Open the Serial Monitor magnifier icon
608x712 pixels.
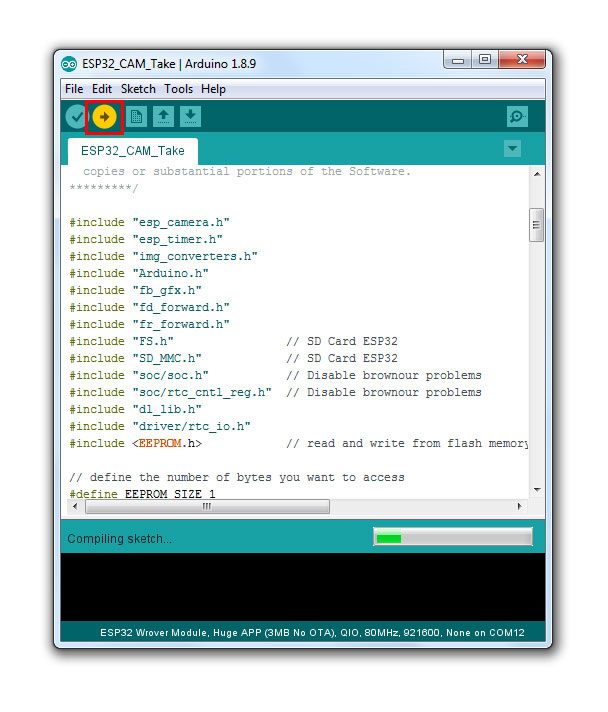pyautogui.click(x=517, y=117)
